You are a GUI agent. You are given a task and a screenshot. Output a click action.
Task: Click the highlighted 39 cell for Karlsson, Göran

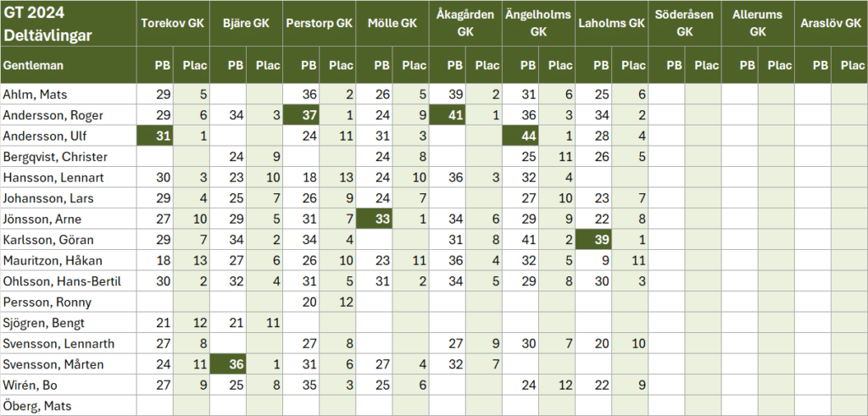pos(593,240)
